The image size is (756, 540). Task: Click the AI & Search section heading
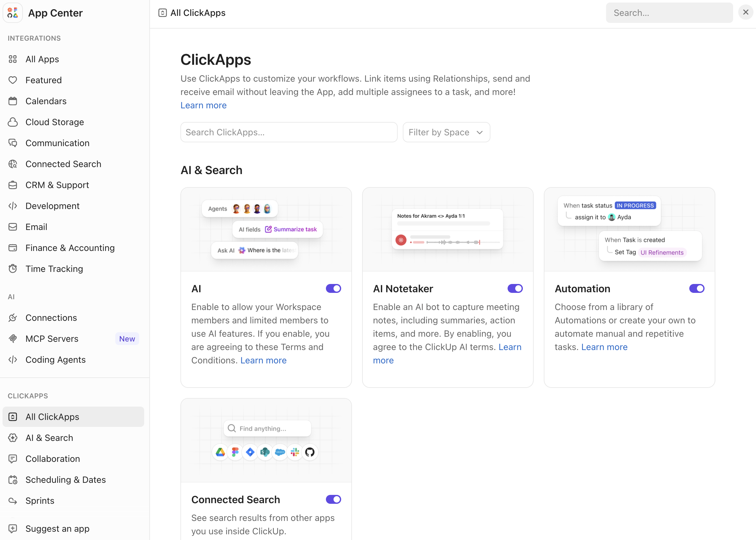212,170
